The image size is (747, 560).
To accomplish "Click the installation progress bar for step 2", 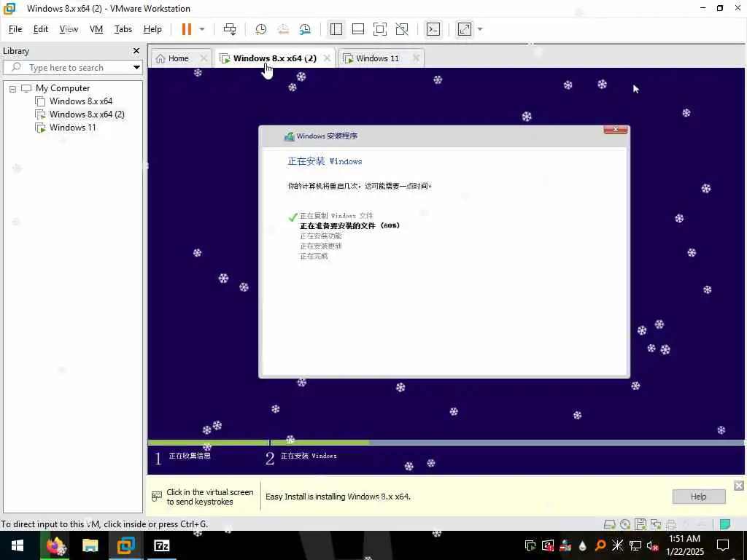I will tap(507, 443).
